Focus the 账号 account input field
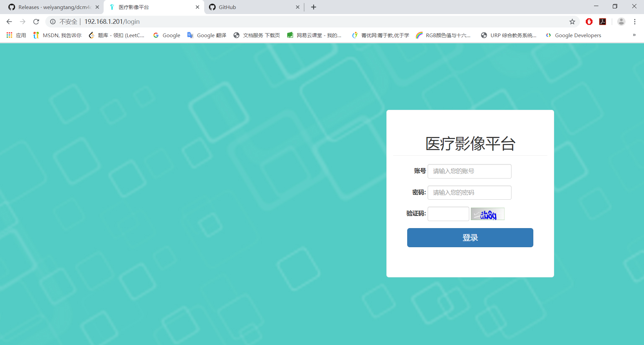This screenshot has width=644, height=345. tap(470, 171)
